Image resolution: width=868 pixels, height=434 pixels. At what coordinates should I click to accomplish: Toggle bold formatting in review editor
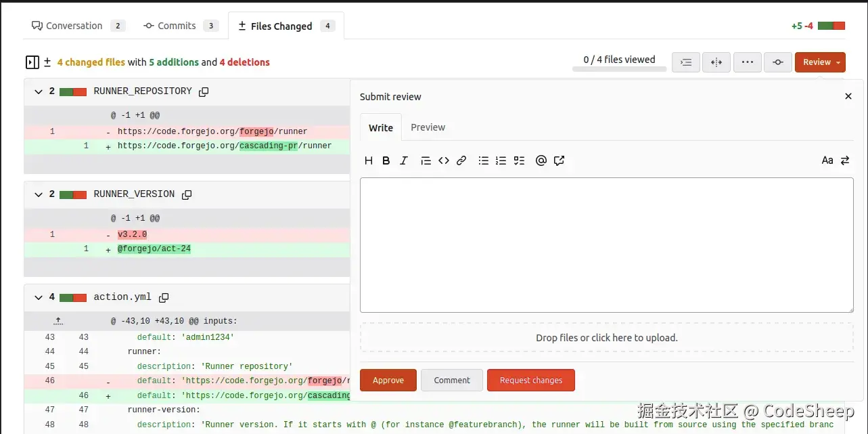(x=386, y=160)
